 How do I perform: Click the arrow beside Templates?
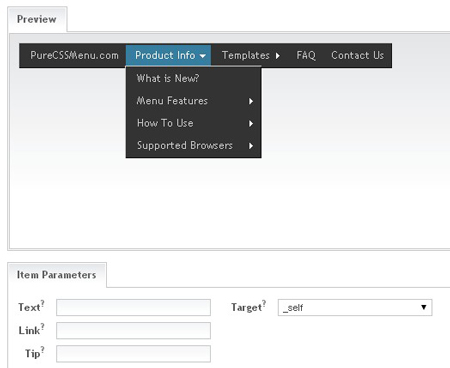pyautogui.click(x=278, y=56)
